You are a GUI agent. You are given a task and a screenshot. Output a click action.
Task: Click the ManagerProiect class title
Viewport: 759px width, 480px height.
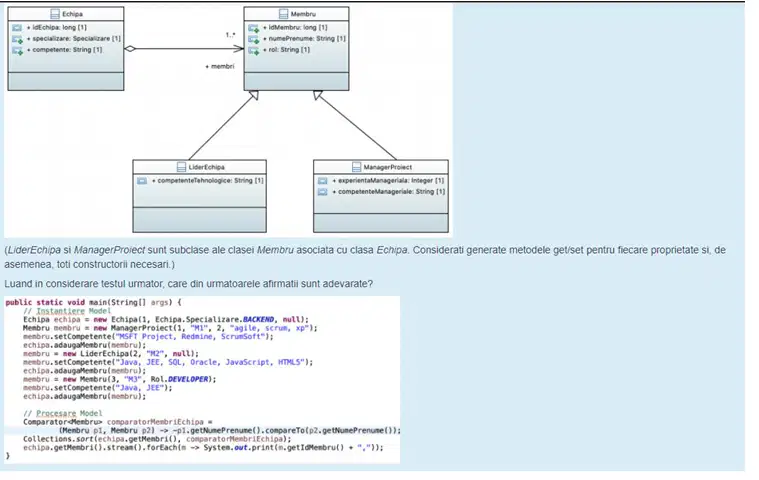[388, 167]
